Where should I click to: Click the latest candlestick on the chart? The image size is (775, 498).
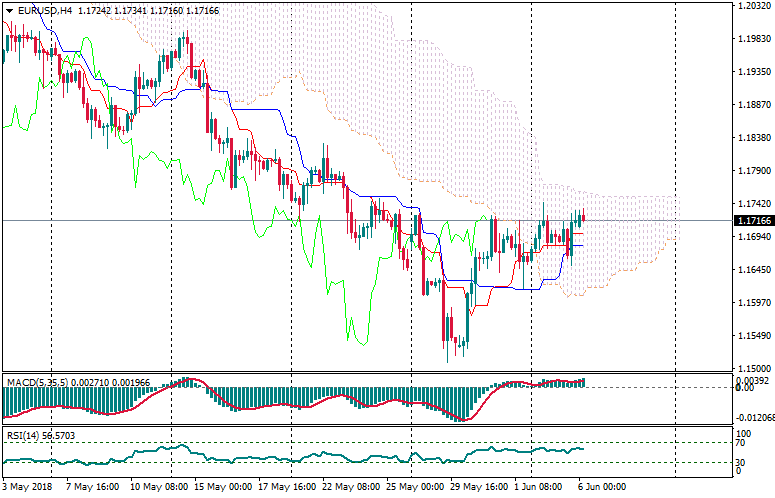(583, 216)
